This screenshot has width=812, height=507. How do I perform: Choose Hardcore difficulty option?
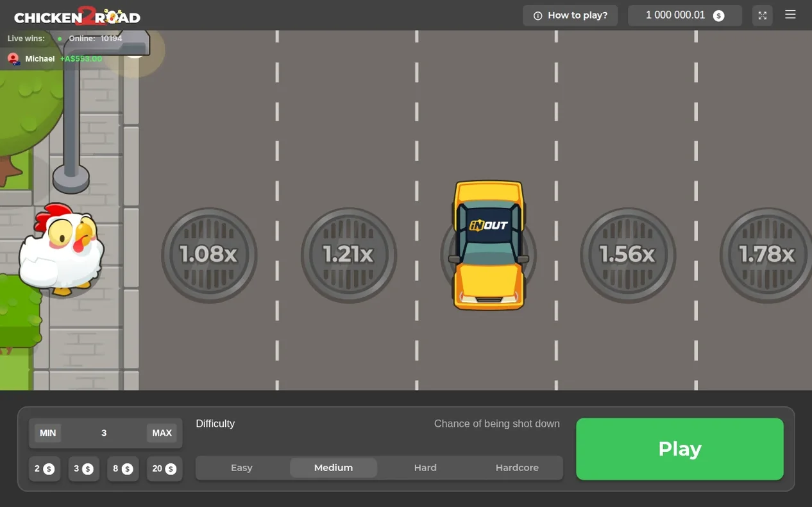[517, 468]
